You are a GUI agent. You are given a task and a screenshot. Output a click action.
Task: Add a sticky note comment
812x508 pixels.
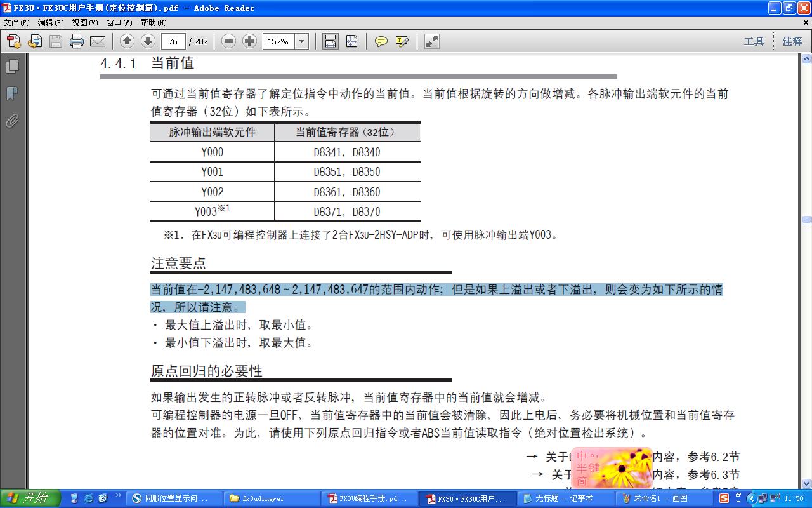pyautogui.click(x=381, y=41)
